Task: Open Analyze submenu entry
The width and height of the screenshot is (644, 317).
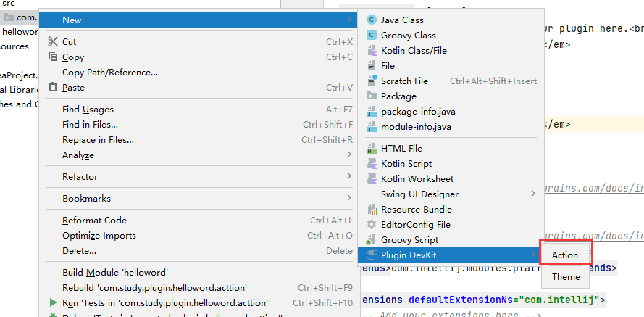Action: click(198, 155)
